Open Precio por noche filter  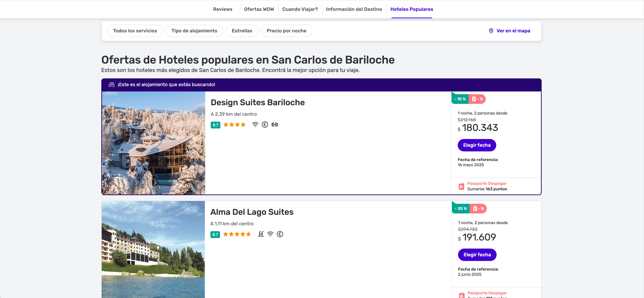point(286,31)
